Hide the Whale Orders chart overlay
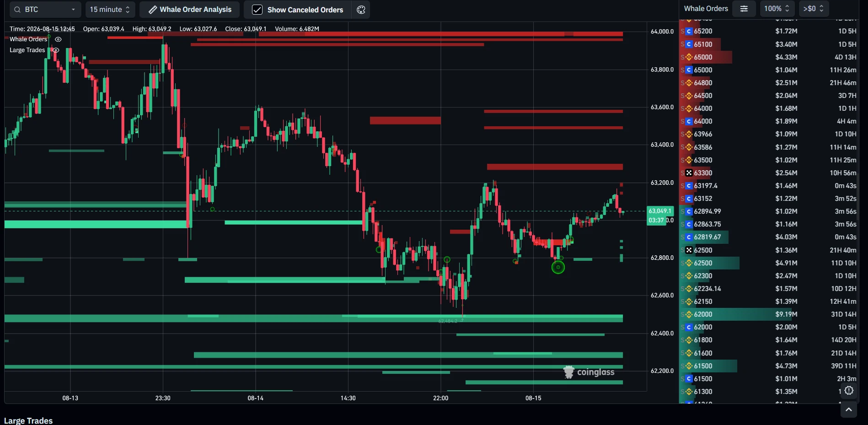The width and height of the screenshot is (868, 425). [58, 39]
